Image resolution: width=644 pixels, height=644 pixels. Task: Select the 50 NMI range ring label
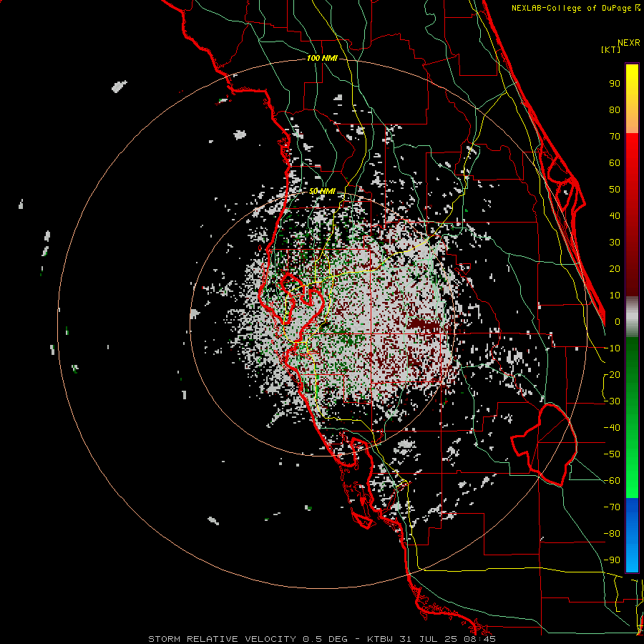coord(322,191)
